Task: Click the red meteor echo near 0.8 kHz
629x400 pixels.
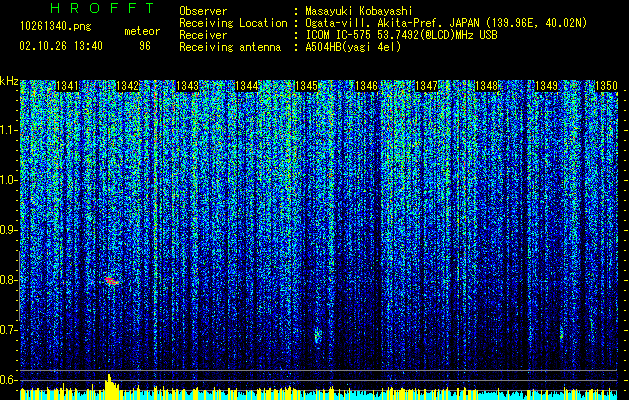Action: tap(112, 281)
